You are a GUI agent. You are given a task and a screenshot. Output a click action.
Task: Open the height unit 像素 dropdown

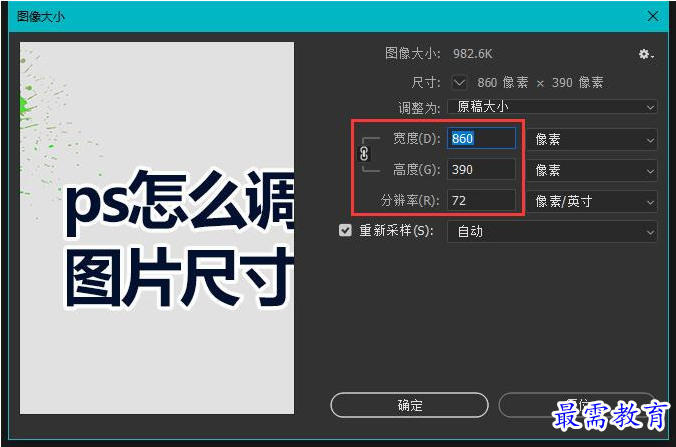coord(592,171)
